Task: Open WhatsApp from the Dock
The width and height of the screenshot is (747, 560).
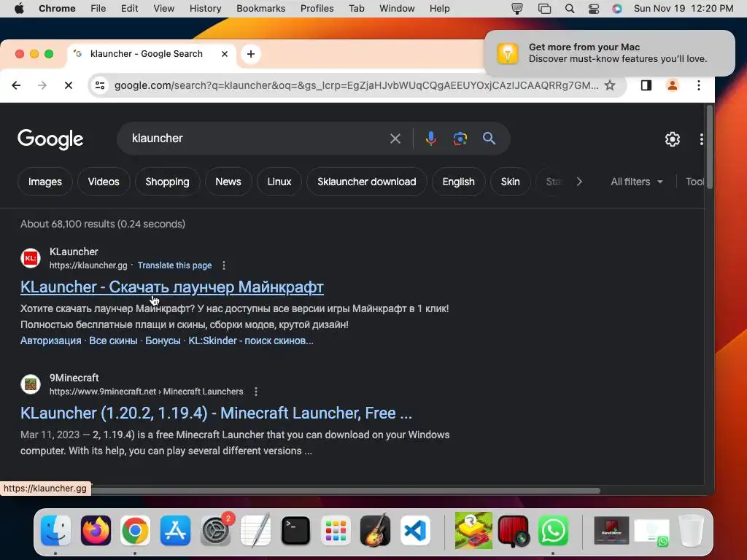Action: [553, 530]
